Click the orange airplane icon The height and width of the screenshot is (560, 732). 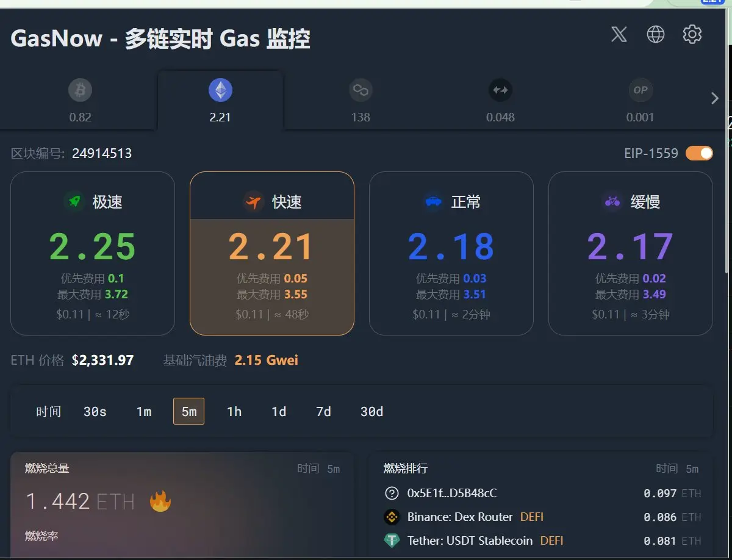point(253,201)
